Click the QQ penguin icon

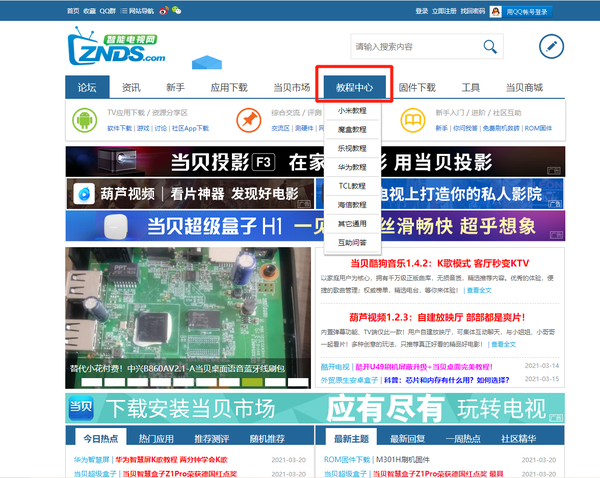click(496, 11)
